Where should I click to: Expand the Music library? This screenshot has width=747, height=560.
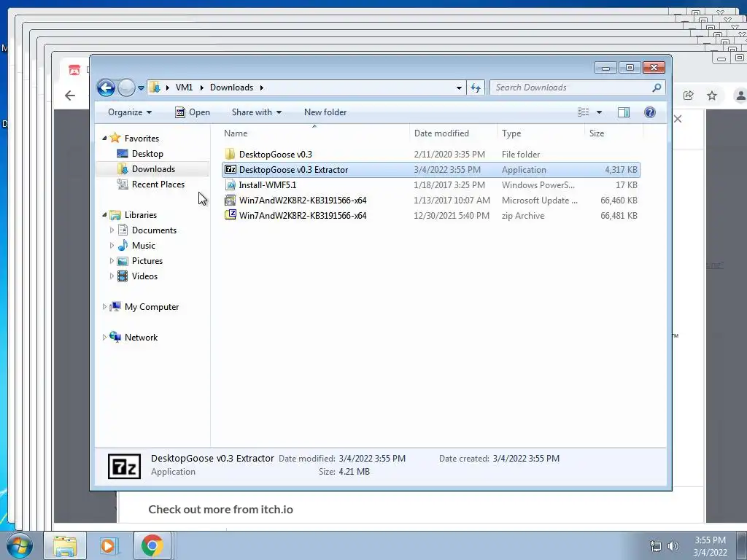(112, 246)
